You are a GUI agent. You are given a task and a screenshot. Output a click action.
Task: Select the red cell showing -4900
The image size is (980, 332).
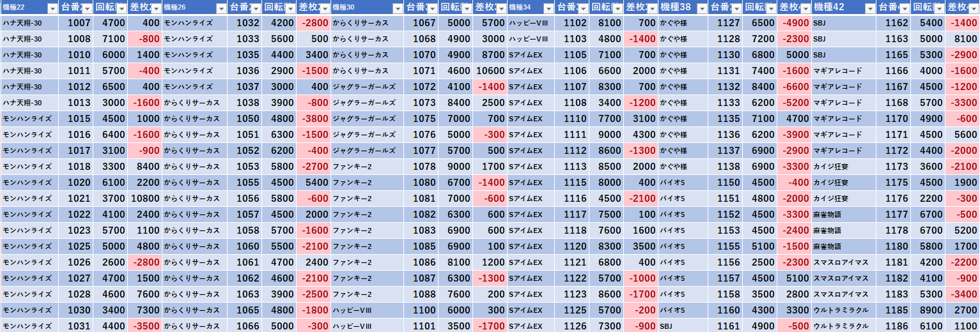tap(793, 23)
